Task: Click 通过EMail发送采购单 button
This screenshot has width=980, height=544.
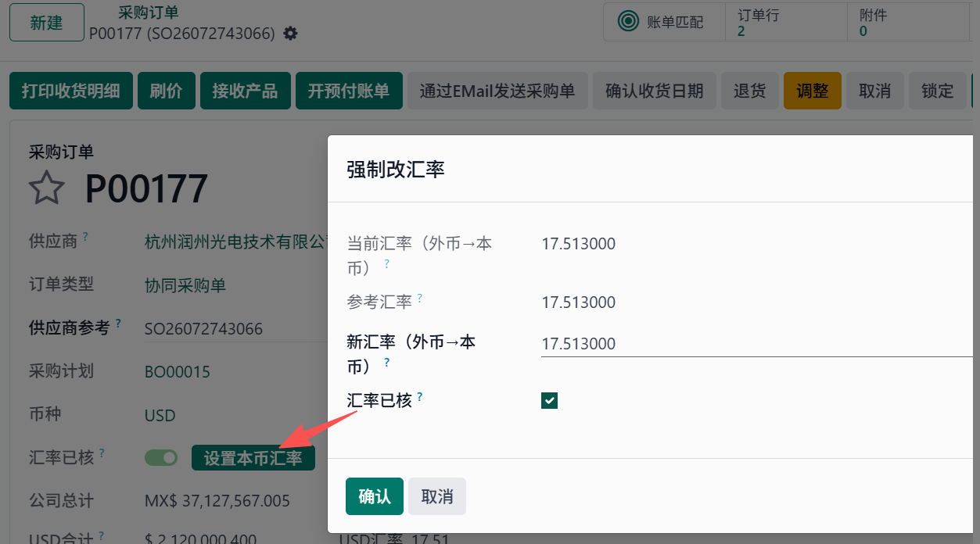Action: tap(497, 91)
